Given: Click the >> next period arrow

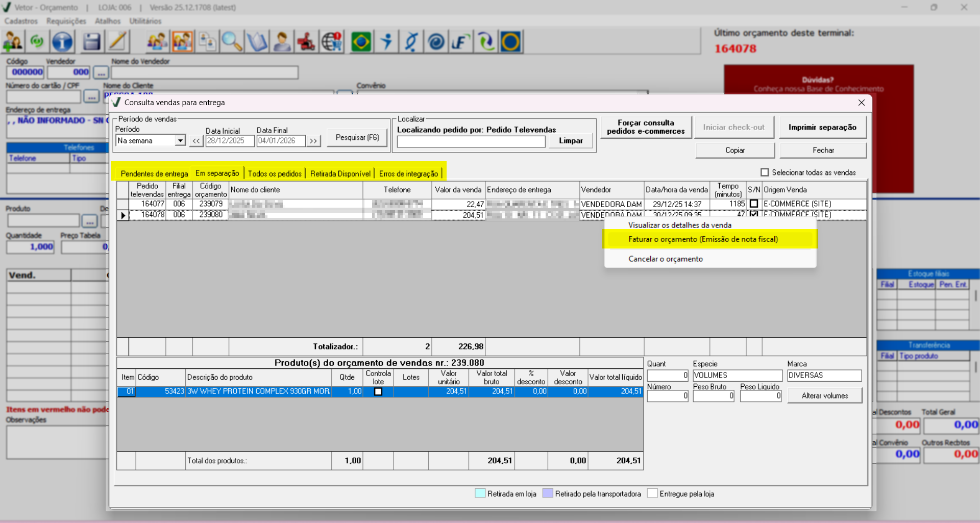Looking at the screenshot, I should coord(313,141).
